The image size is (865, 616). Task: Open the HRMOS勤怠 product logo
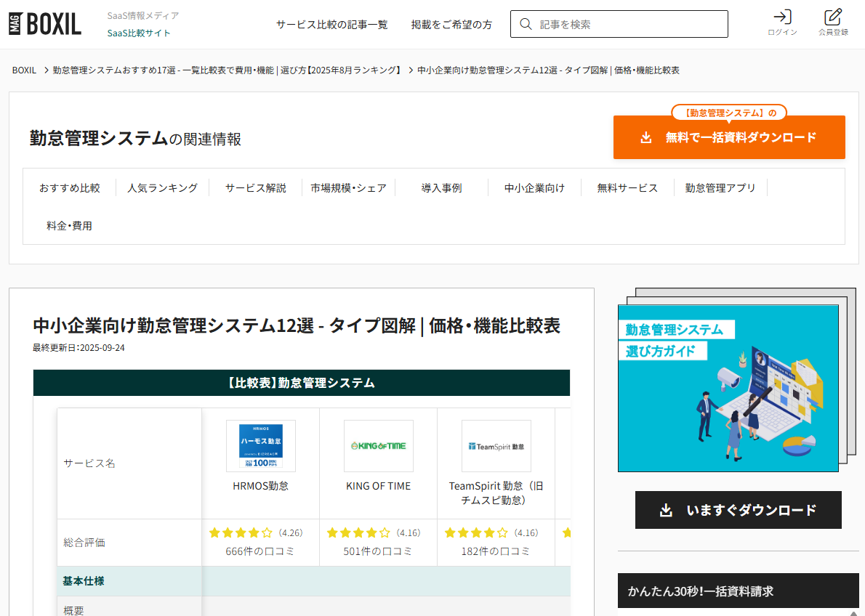260,446
